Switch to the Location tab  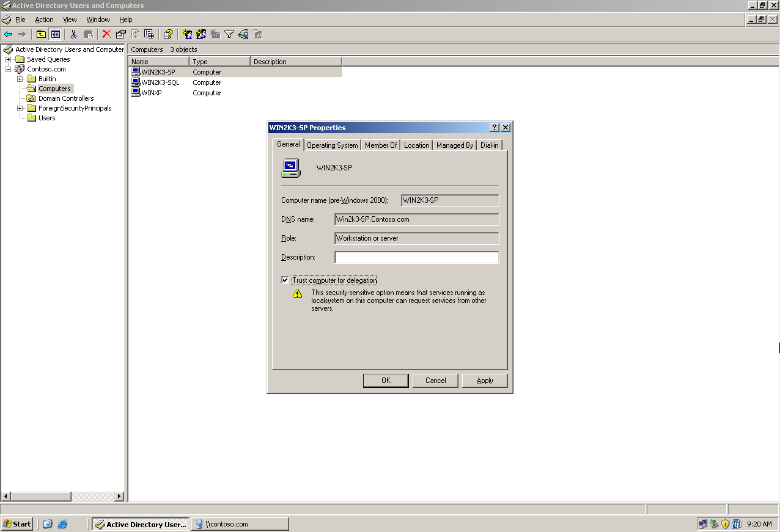pos(416,145)
